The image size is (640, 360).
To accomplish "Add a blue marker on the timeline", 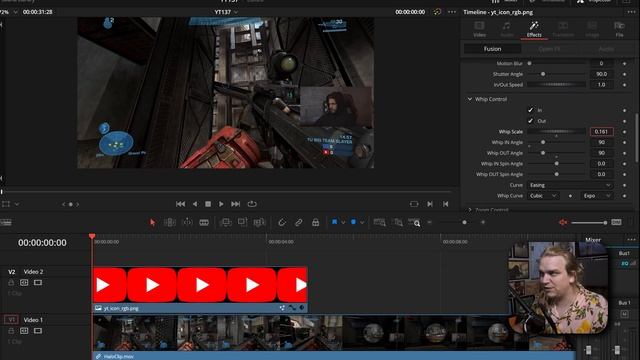I will point(353,222).
